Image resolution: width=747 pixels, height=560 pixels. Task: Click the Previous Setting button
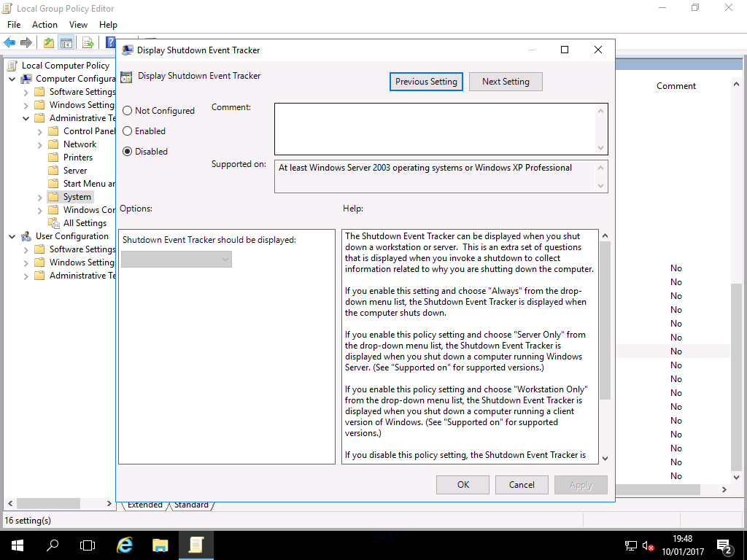426,82
